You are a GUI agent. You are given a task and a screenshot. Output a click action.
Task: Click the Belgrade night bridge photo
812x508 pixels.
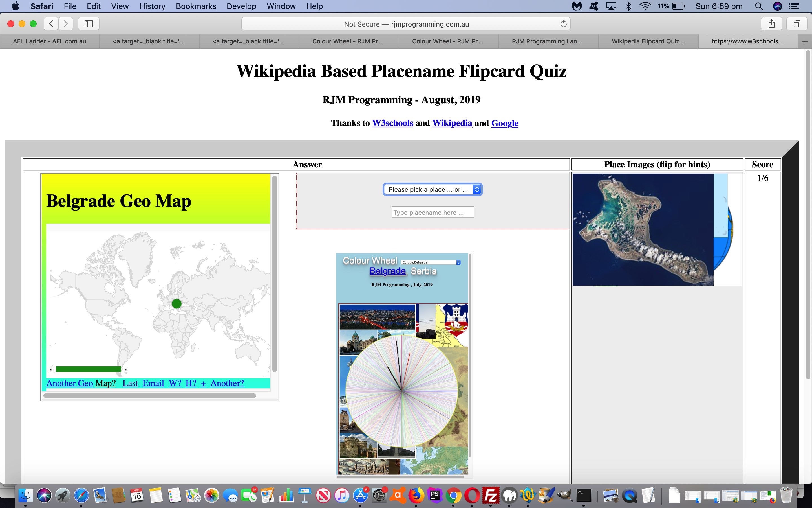377,317
